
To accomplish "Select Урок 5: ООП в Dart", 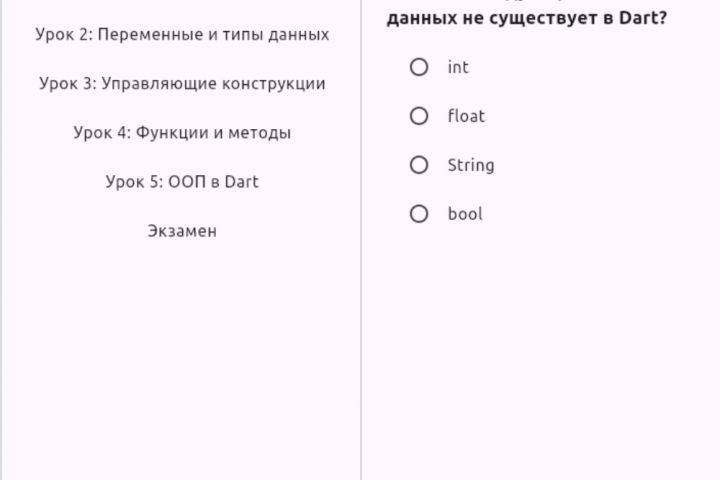I will (182, 182).
